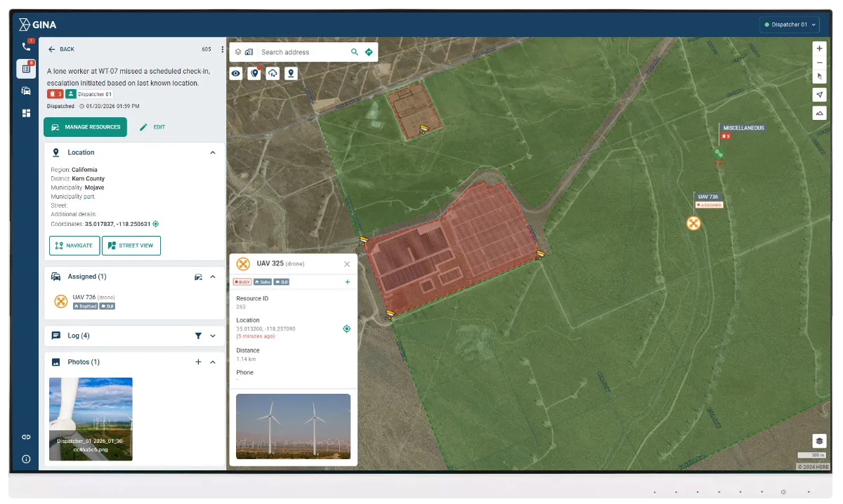The height and width of the screenshot is (504, 843).
Task: Open the Dispatcher photo thumbnail
Action: click(x=91, y=418)
